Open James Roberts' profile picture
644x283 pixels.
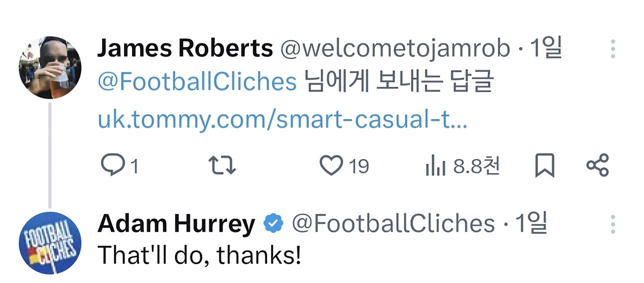pyautogui.click(x=50, y=68)
